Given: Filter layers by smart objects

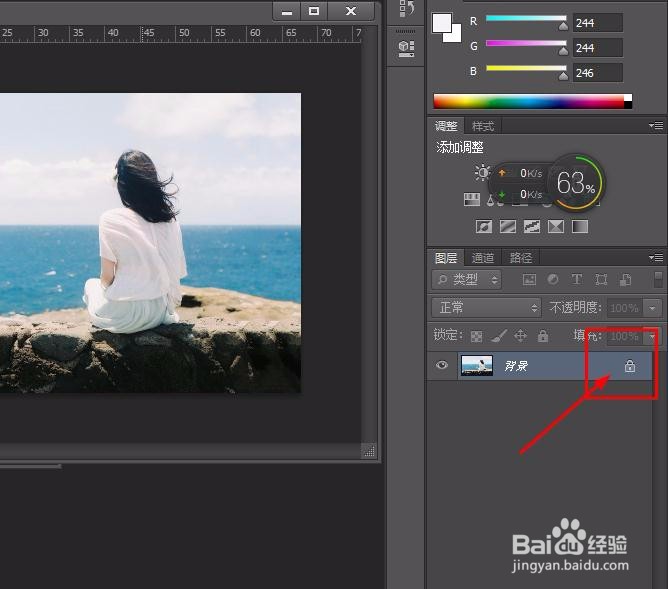Looking at the screenshot, I should tap(625, 279).
